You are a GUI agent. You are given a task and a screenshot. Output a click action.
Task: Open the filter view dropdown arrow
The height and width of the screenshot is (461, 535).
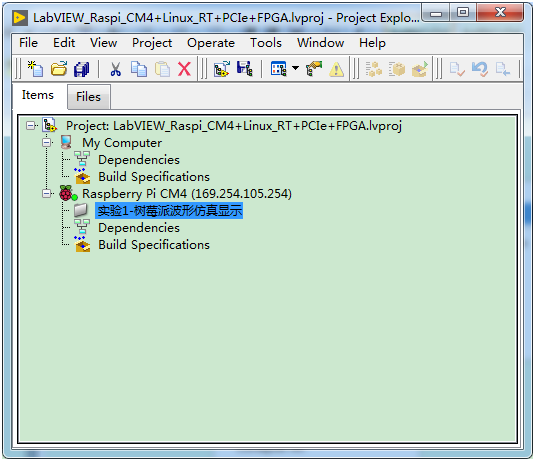[x=295, y=68]
